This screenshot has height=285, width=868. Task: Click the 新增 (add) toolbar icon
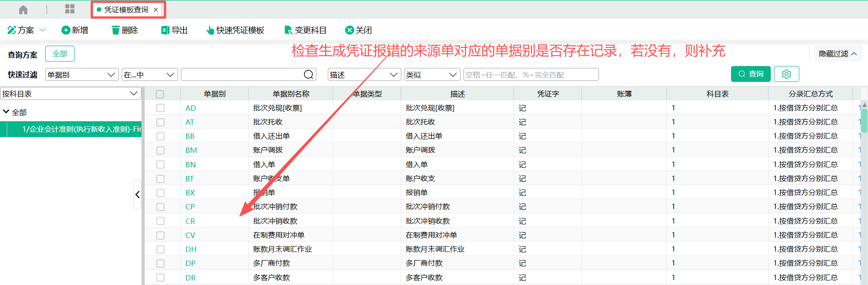[x=66, y=30]
